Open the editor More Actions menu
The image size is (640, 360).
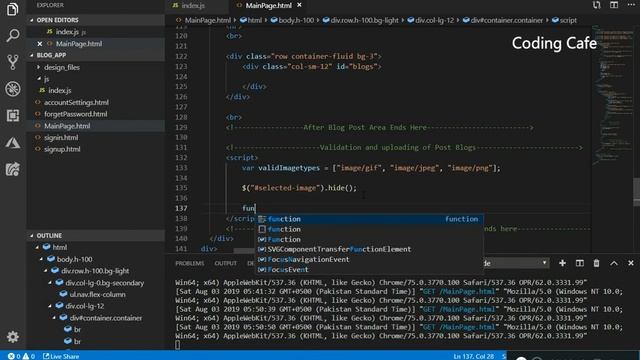coord(631,5)
